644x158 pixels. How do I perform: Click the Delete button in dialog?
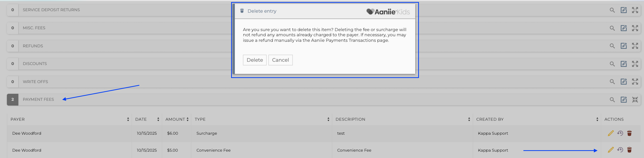point(254,60)
